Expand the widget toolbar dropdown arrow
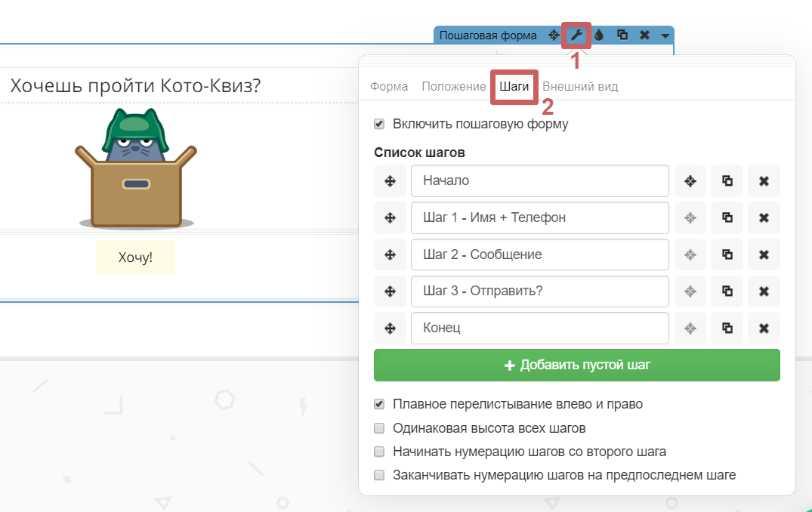812x512 pixels. tap(665, 35)
